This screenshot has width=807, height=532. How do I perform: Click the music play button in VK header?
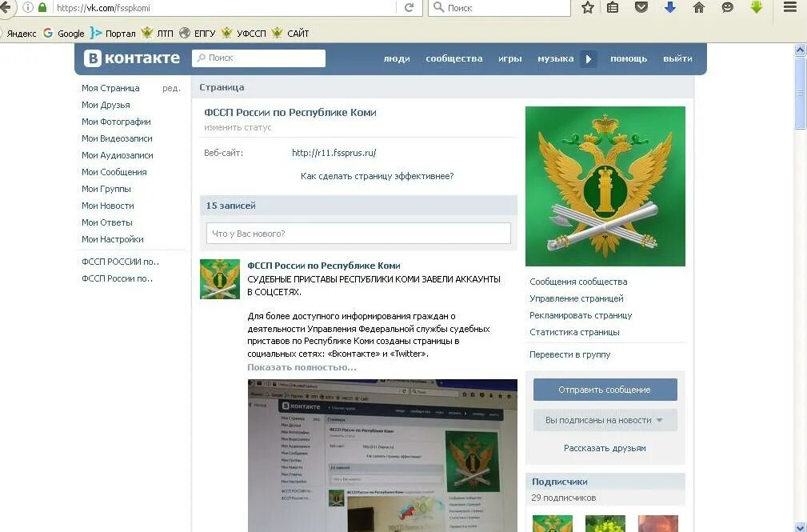[x=589, y=58]
